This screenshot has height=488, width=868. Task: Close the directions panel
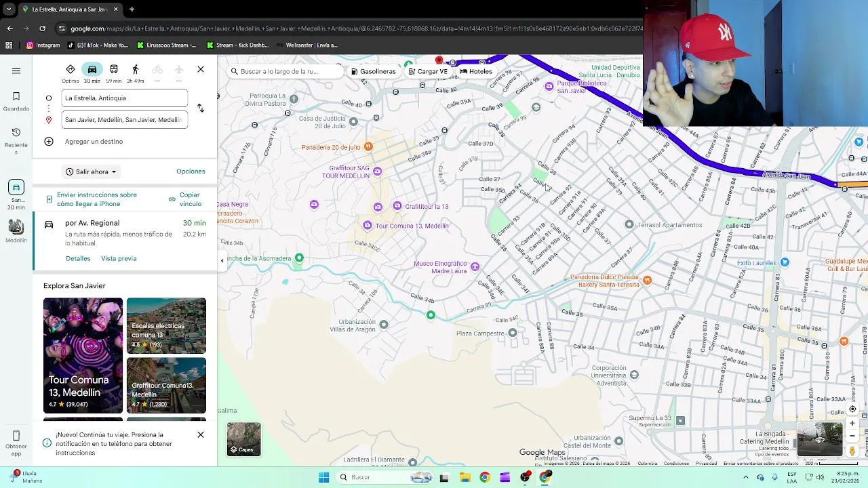pos(201,69)
